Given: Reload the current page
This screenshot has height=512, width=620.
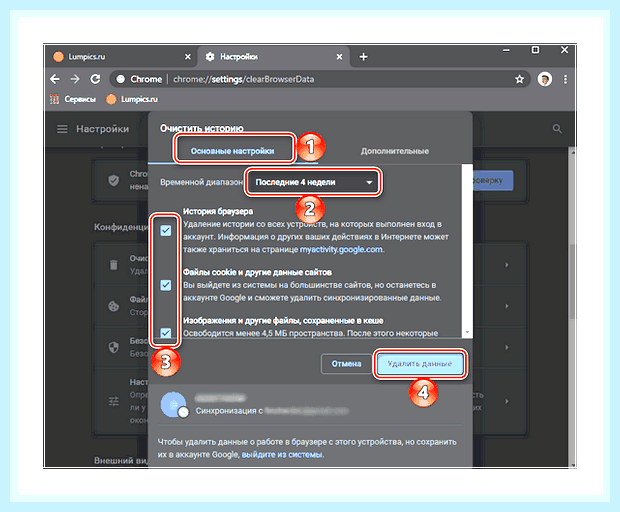Looking at the screenshot, I should pyautogui.click(x=95, y=79).
